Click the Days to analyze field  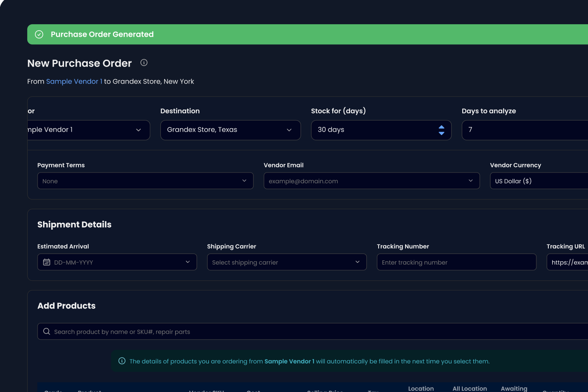(524, 130)
